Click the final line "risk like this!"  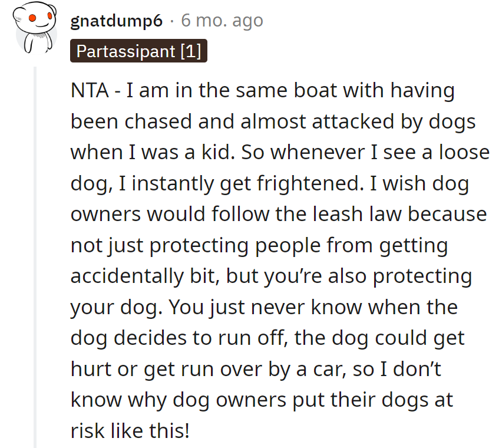130,431
